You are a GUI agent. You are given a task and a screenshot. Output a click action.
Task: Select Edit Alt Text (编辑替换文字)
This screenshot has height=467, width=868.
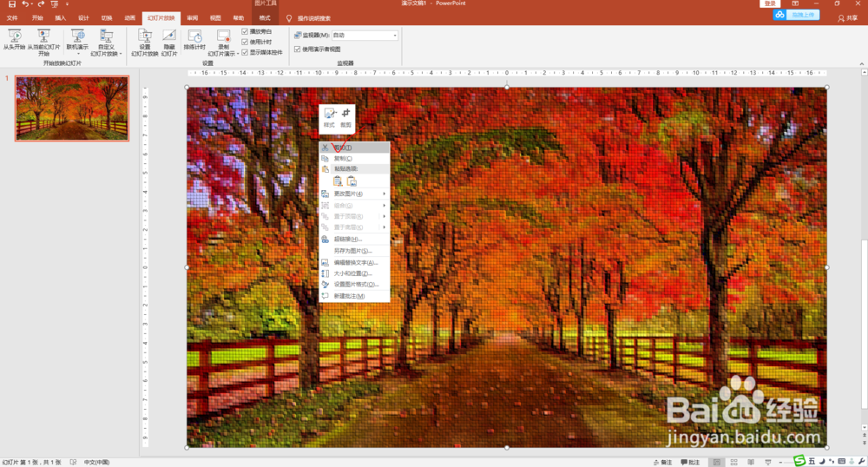tap(354, 262)
